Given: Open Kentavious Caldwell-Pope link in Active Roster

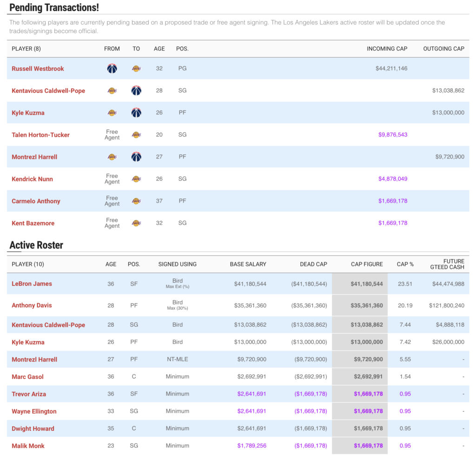Looking at the screenshot, I should coord(48,325).
